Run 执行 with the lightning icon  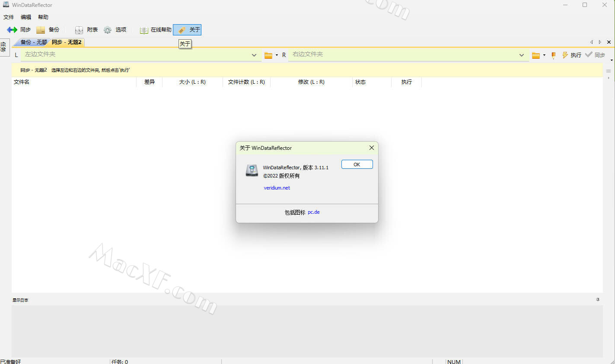coord(565,55)
